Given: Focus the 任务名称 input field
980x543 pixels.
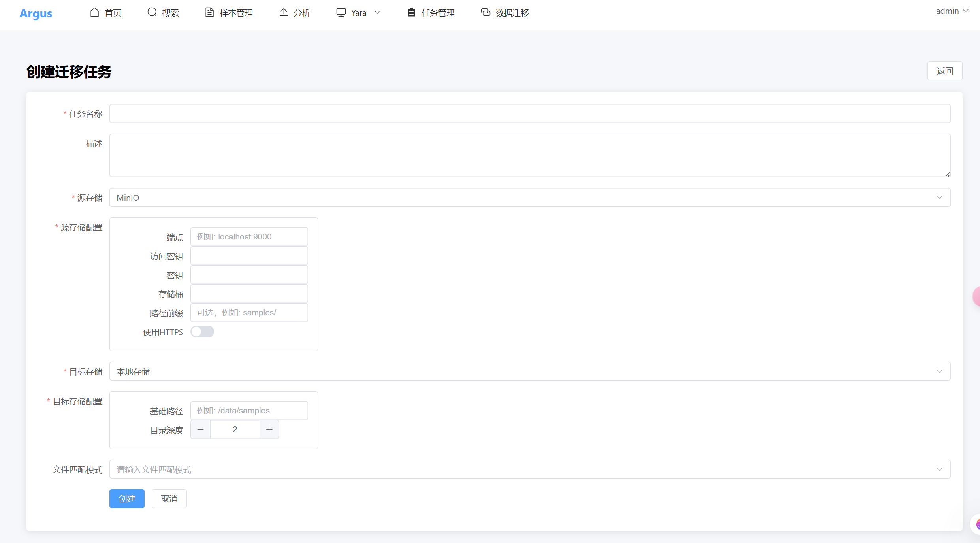Looking at the screenshot, I should coord(529,113).
